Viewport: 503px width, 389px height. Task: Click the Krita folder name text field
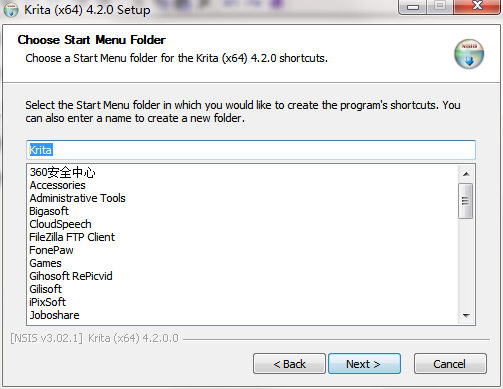pos(251,150)
